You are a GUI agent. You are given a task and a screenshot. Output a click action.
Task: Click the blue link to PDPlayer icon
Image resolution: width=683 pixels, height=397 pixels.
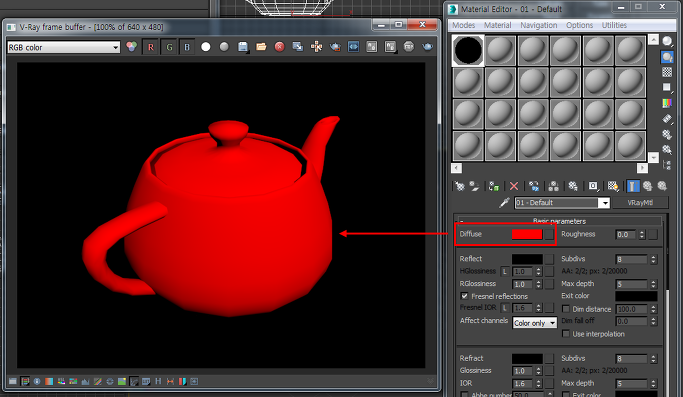click(x=353, y=47)
